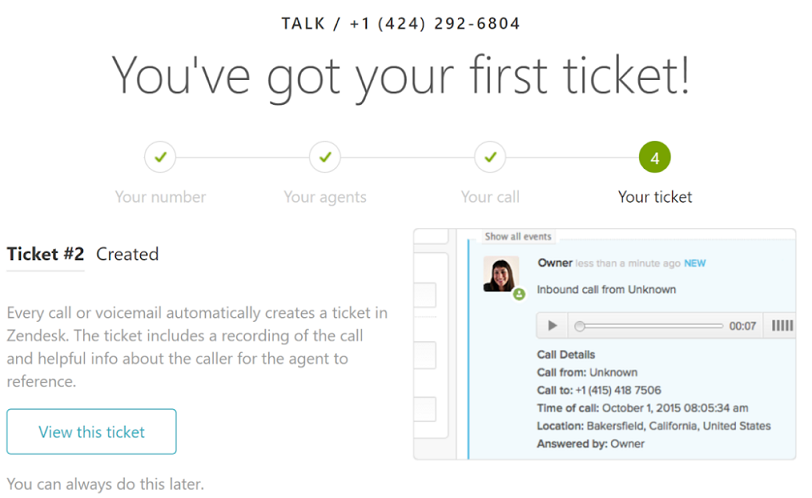The width and height of the screenshot is (812, 498).
Task: Select the Ticket #2 tab heading
Action: coord(45,254)
